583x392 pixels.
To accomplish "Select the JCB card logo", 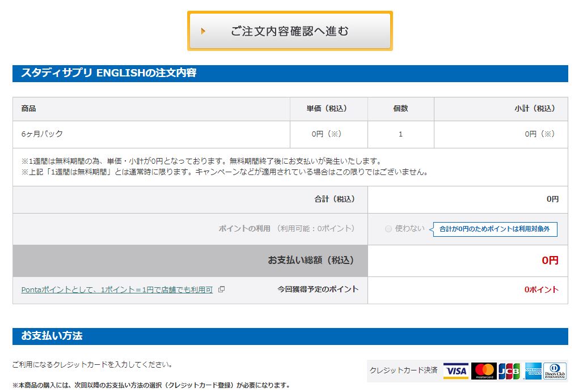I will point(509,371).
